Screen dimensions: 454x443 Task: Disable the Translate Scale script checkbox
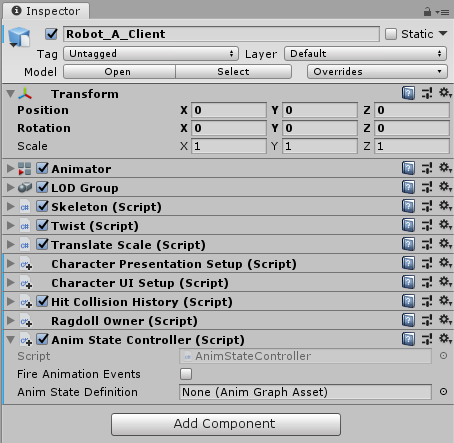42,244
